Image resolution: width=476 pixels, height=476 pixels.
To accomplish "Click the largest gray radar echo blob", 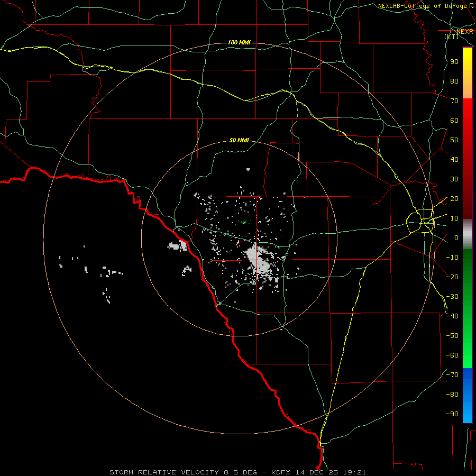I will pos(259,262).
